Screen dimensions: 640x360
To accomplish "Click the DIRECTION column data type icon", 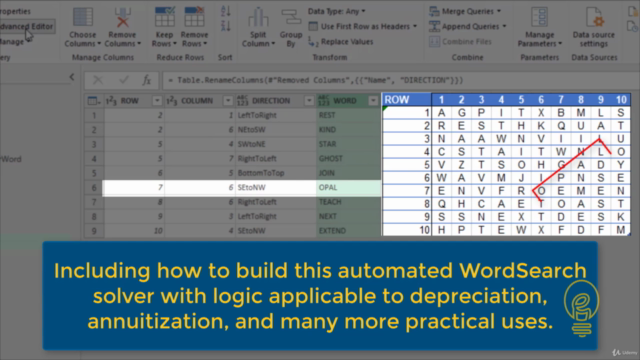I will pyautogui.click(x=242, y=100).
